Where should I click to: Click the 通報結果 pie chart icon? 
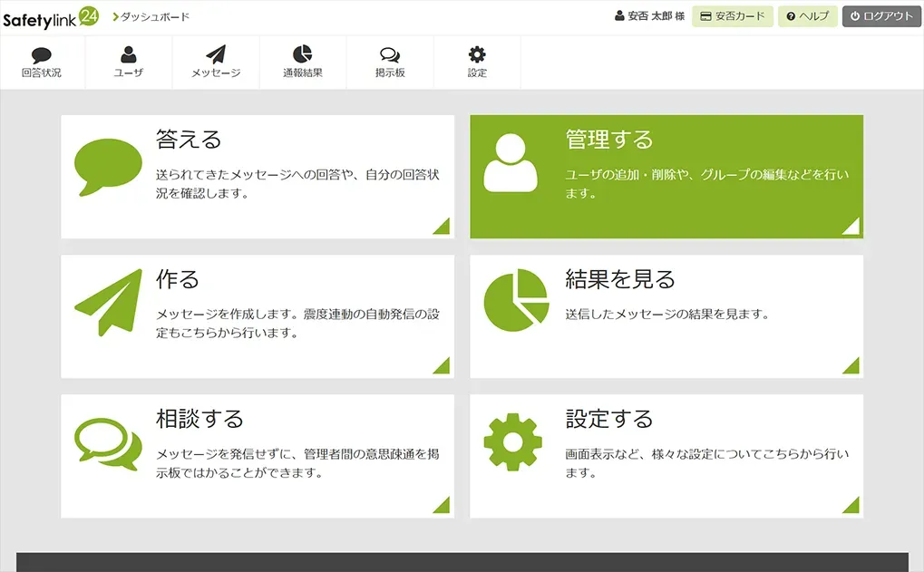(x=301, y=54)
